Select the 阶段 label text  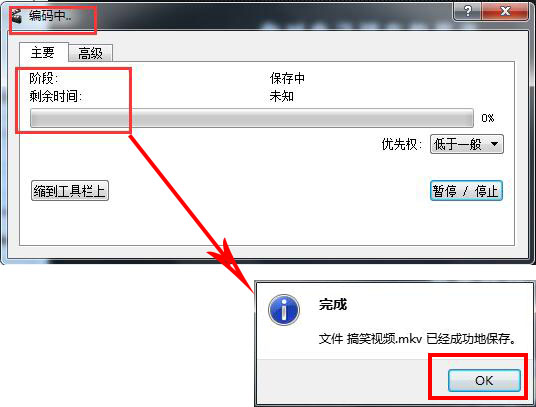43,79
